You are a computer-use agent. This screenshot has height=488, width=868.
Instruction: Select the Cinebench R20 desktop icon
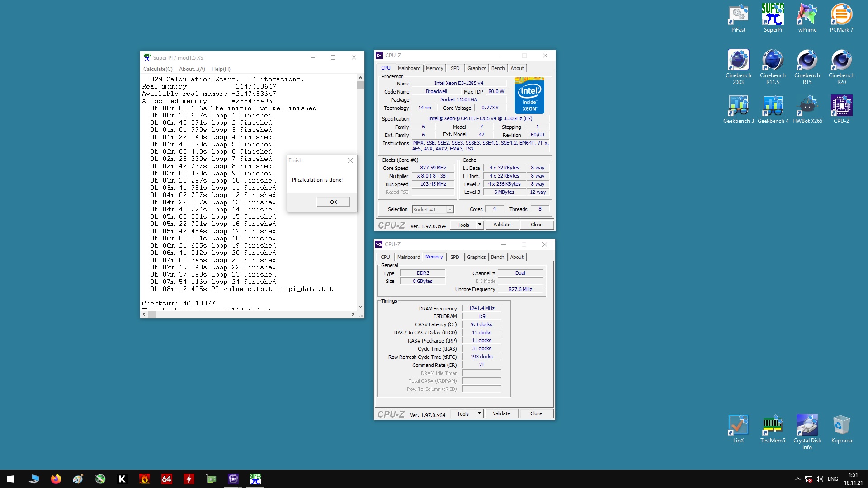(841, 67)
